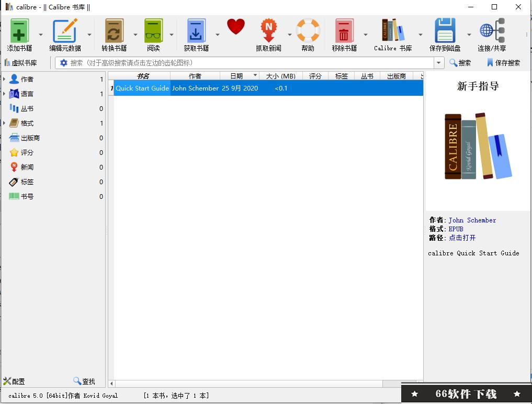Click the 点击打开 path link
This screenshot has width=532, height=404.
[462, 238]
